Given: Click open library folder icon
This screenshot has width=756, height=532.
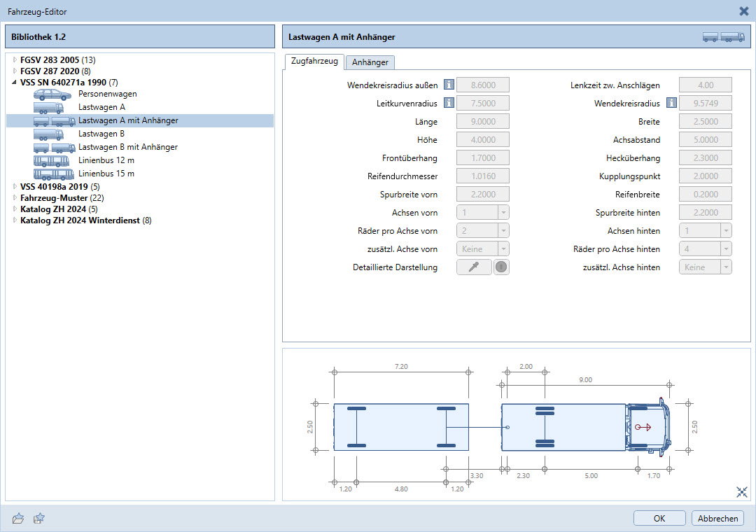Looking at the screenshot, I should (18, 519).
